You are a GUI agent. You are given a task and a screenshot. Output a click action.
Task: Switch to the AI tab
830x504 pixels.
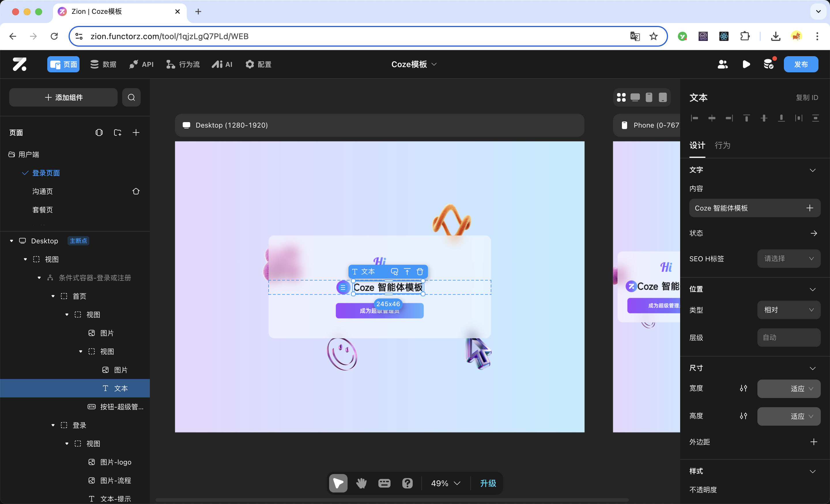[x=222, y=64]
